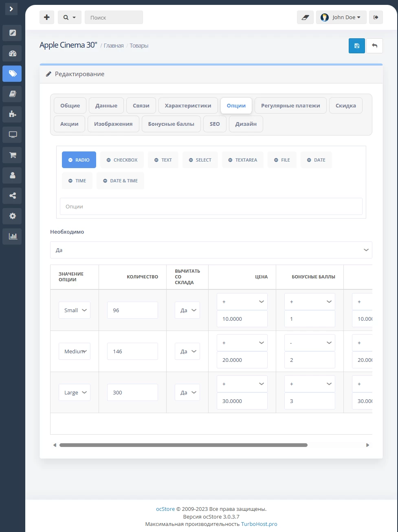398x532 pixels.
Task: Click the back arrow icon button
Action: (x=374, y=46)
